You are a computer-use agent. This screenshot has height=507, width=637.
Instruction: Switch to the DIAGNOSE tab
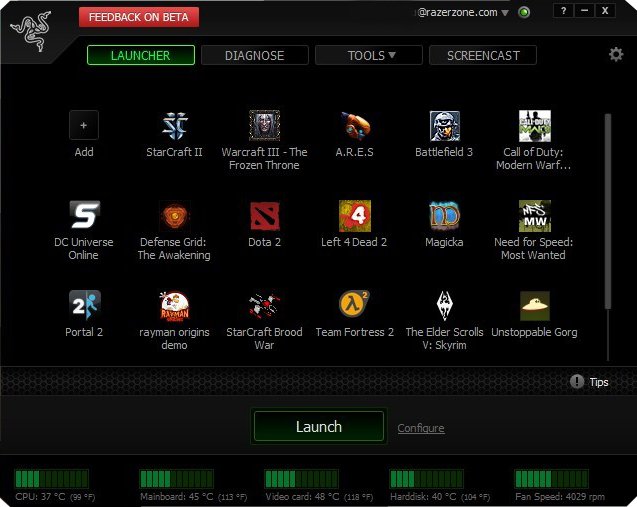coord(254,56)
